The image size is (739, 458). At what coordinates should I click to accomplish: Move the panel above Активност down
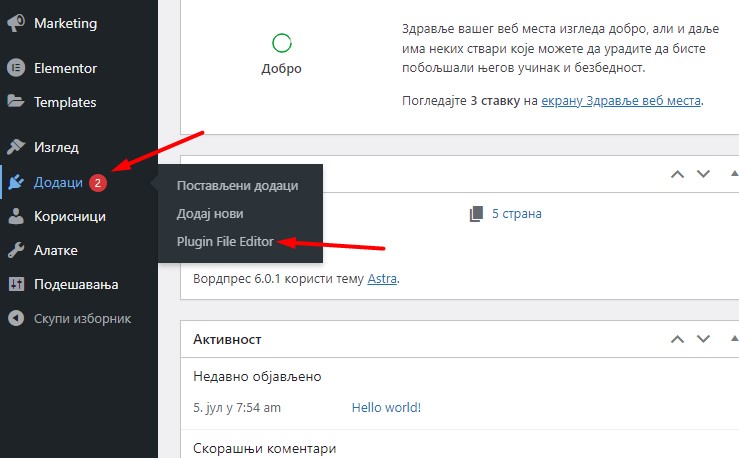tap(703, 174)
